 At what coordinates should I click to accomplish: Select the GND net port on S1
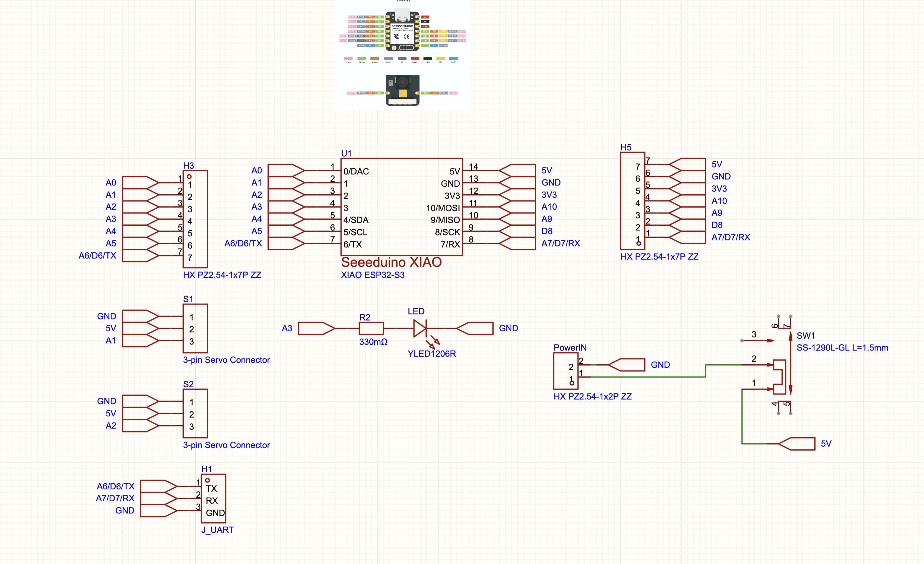(140, 316)
